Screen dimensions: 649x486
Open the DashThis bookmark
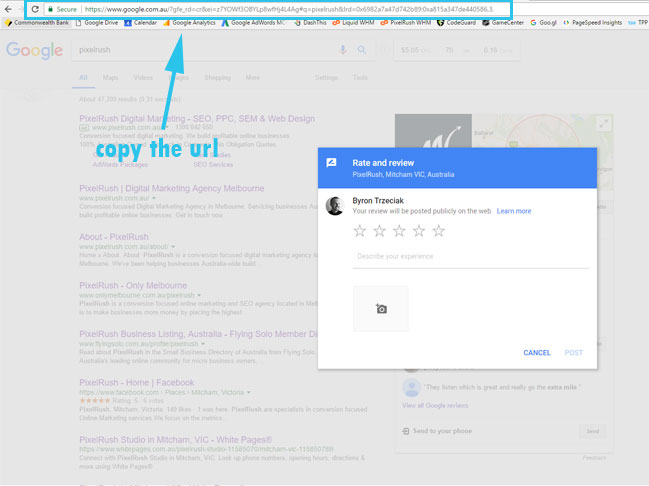point(310,23)
